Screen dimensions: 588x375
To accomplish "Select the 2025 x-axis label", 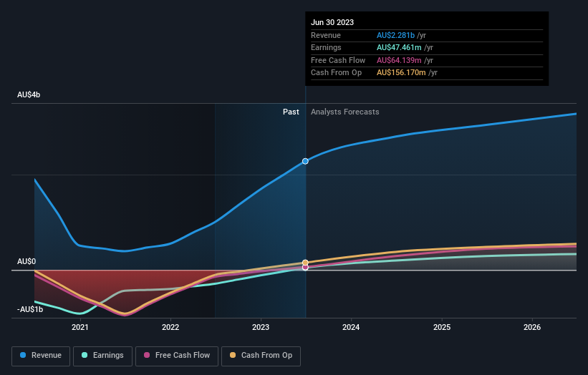I will pyautogui.click(x=442, y=328).
